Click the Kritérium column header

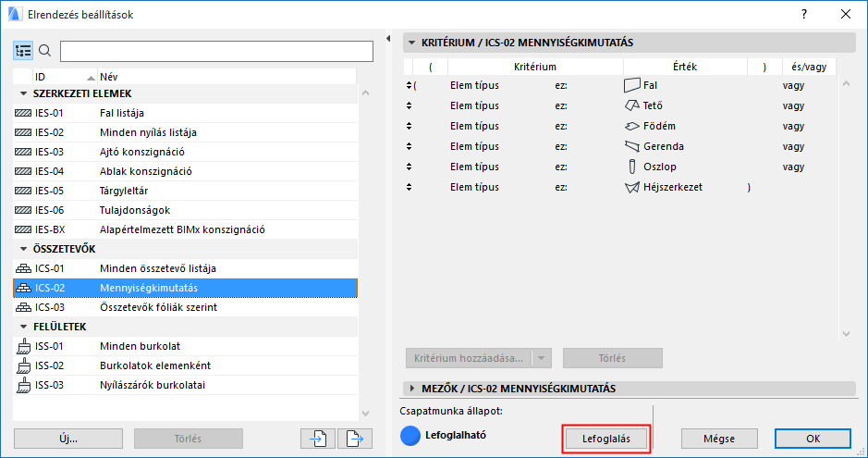[534, 67]
